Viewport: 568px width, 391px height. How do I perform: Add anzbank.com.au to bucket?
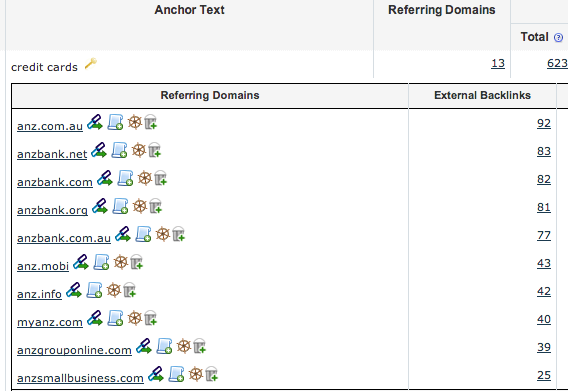pyautogui.click(x=179, y=234)
